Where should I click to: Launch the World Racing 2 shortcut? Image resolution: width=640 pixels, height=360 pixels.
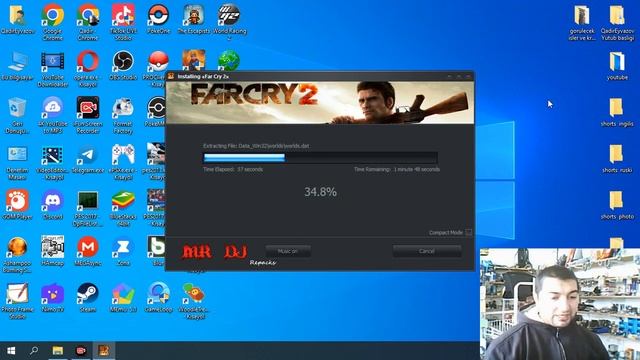[229, 22]
